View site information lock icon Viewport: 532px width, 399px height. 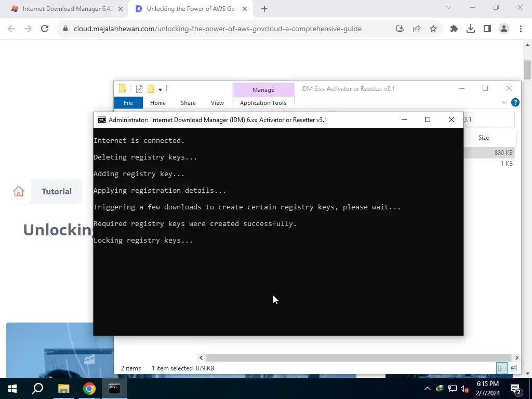point(65,29)
